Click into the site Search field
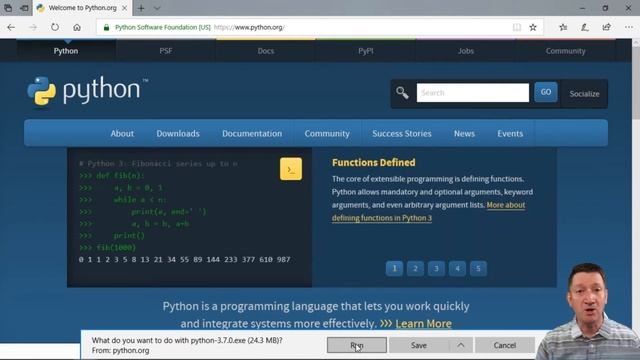The image size is (640, 360). pos(473,93)
